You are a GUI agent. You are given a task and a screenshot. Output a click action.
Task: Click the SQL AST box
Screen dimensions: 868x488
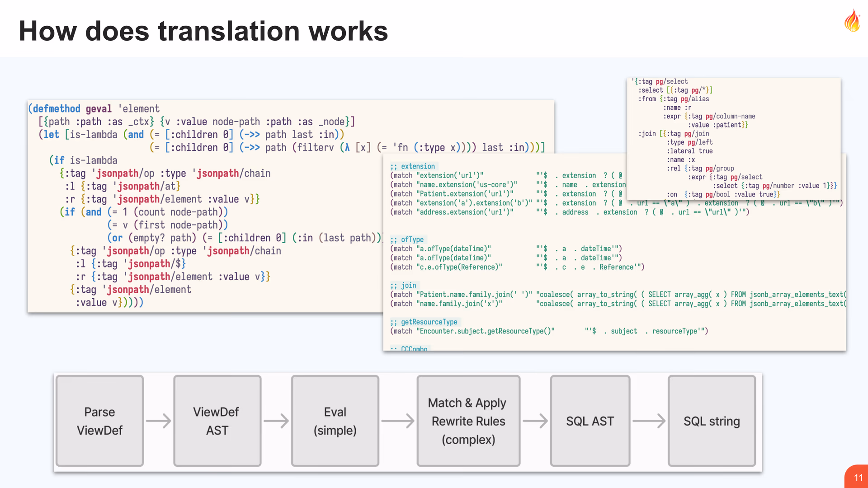590,421
